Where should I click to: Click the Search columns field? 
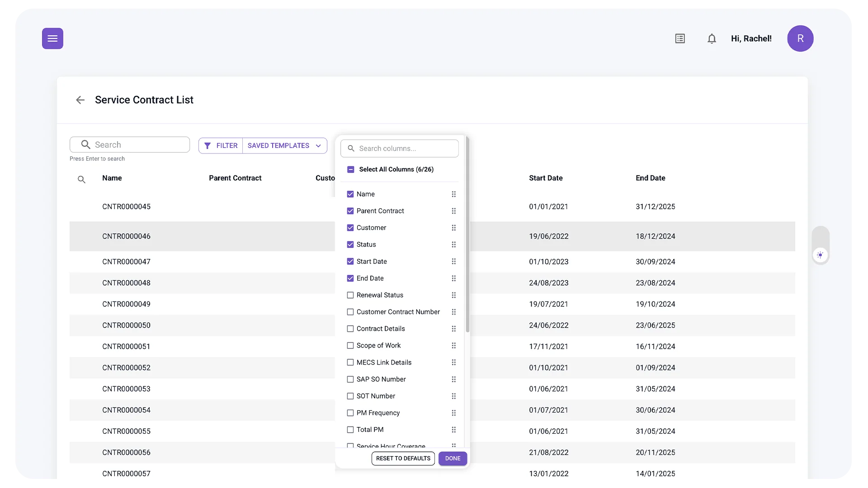click(400, 148)
